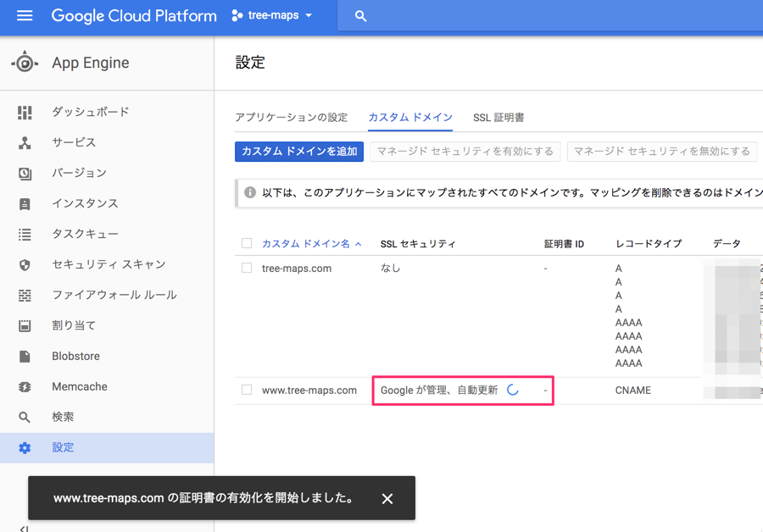
Task: Click the なし SSL security value
Action: coord(390,268)
